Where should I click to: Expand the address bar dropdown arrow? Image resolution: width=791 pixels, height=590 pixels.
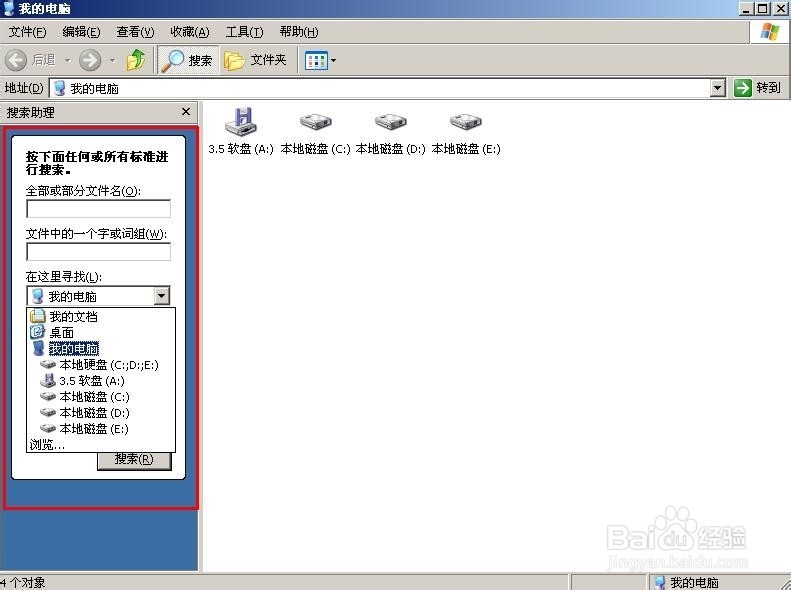click(718, 88)
